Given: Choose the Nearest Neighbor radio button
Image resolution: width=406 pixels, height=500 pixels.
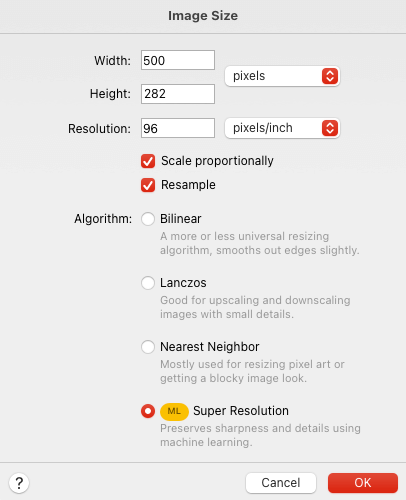Looking at the screenshot, I should tap(148, 347).
